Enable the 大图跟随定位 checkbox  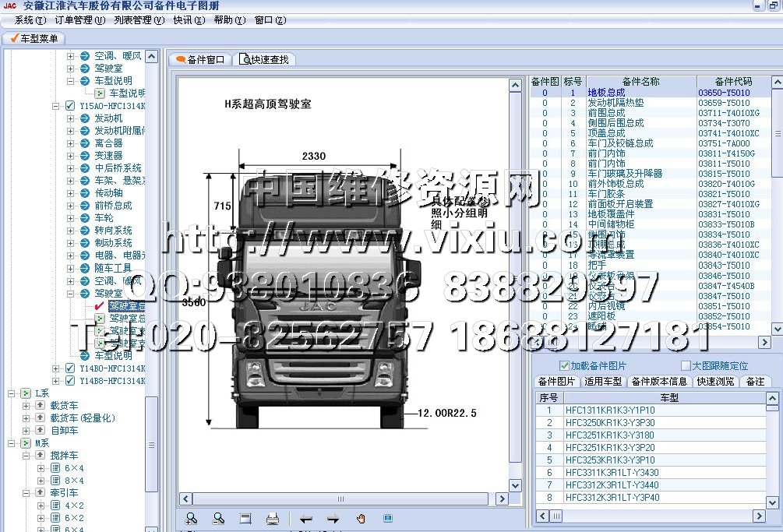pyautogui.click(x=686, y=365)
